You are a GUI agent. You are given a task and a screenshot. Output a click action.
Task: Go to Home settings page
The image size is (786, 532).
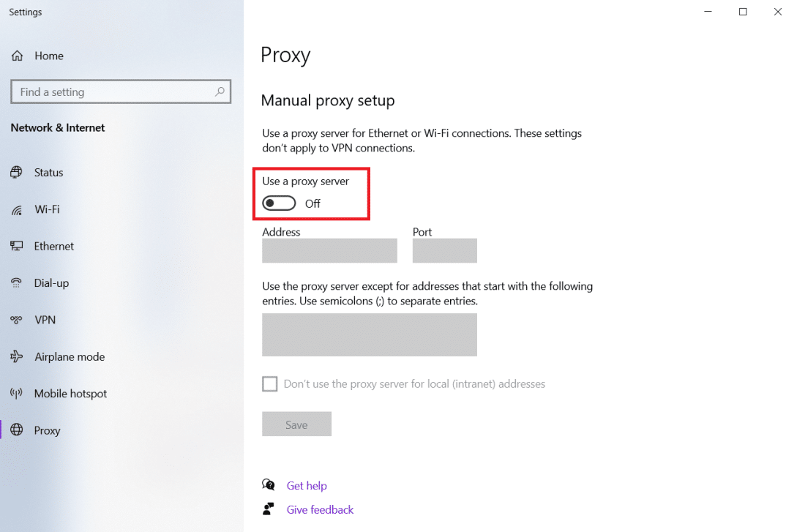coord(49,56)
